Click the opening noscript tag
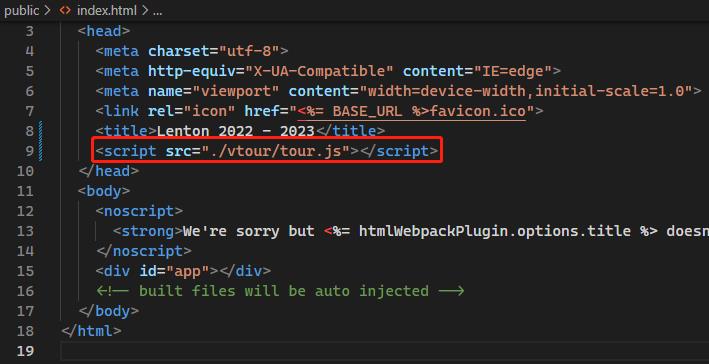The height and width of the screenshot is (364, 709). point(139,211)
